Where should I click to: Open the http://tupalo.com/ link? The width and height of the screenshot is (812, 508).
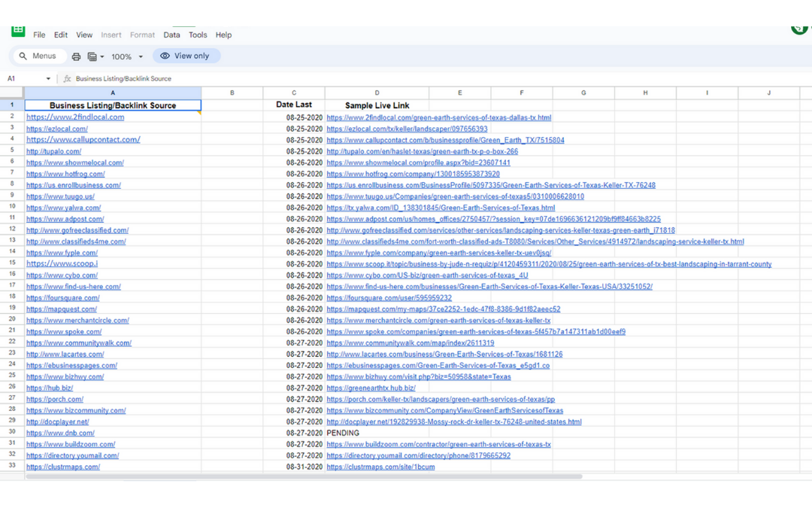point(54,151)
